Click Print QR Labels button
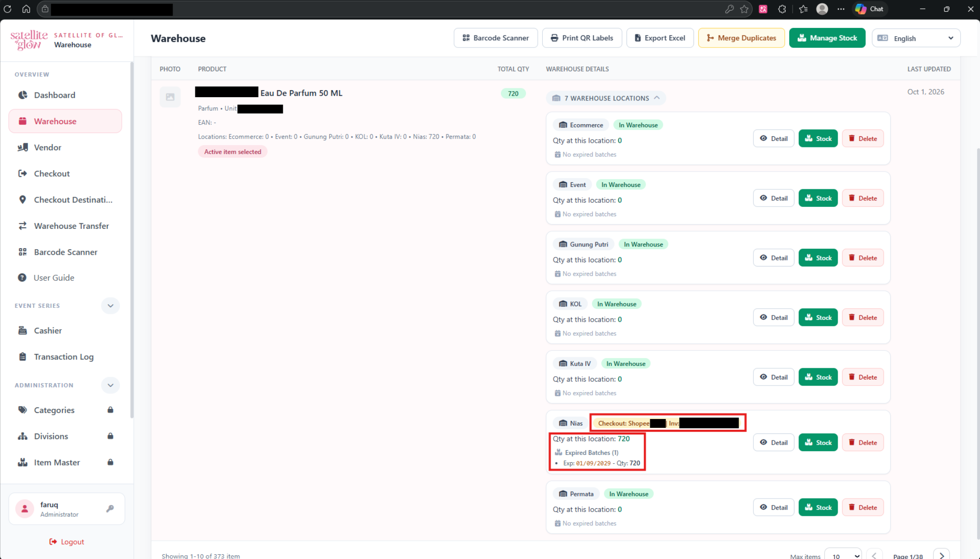Screen dimensions: 980x559 (x=582, y=38)
